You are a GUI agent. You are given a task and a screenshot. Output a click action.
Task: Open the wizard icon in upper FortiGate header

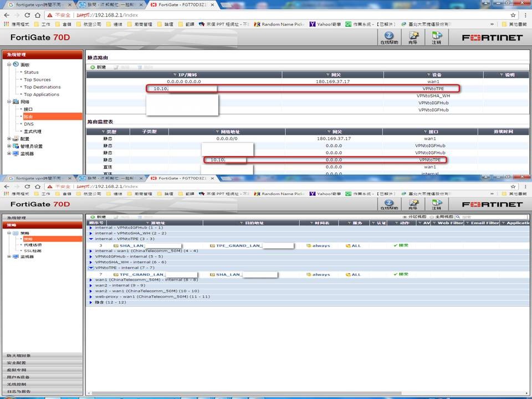tap(413, 35)
